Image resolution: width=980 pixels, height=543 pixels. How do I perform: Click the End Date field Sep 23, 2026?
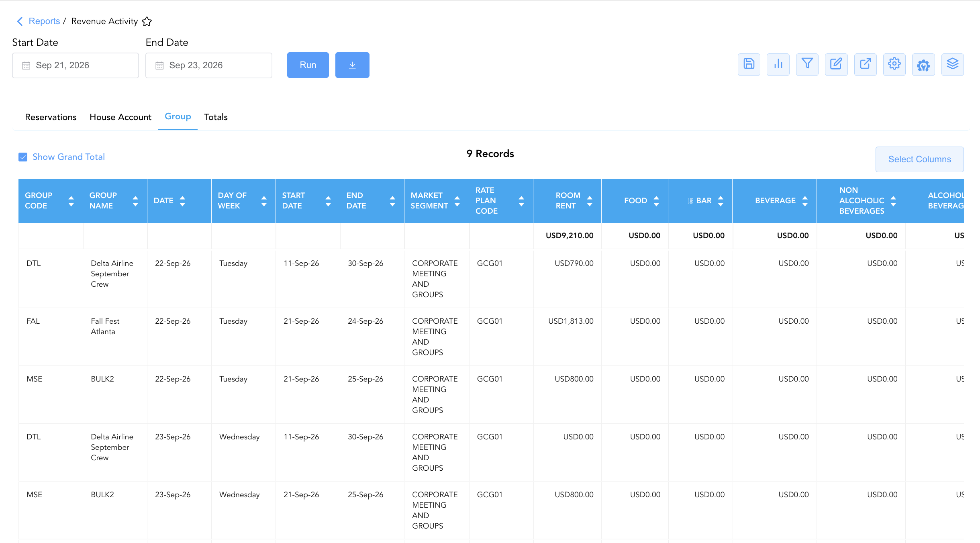coord(209,65)
